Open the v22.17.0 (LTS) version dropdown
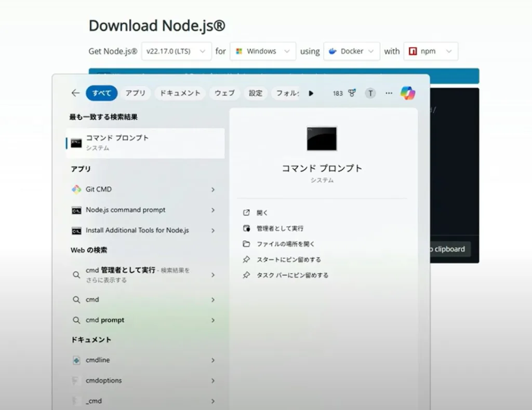Screen dimensions: 532x410 pos(177,51)
